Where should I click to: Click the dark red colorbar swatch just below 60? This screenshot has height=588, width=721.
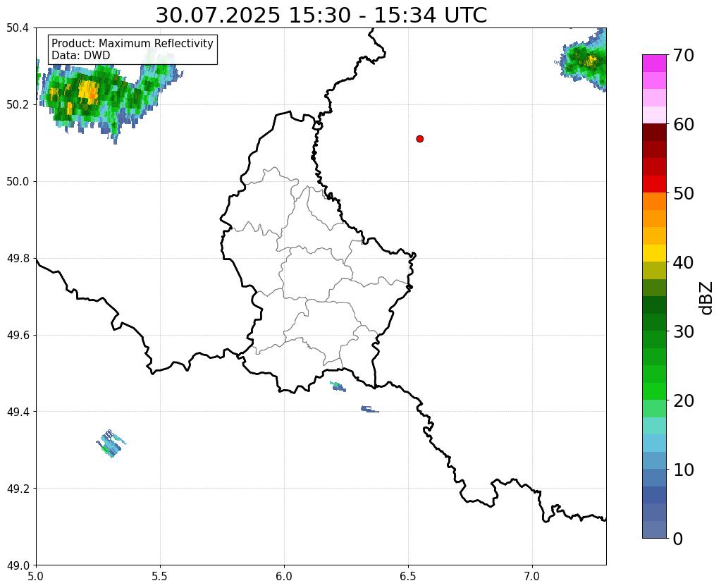click(654, 132)
